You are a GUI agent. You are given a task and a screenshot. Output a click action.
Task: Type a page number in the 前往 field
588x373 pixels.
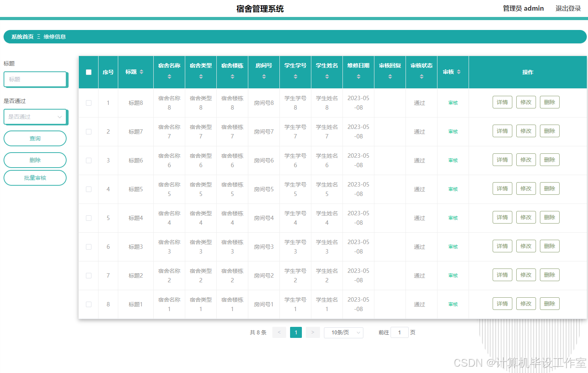point(399,332)
